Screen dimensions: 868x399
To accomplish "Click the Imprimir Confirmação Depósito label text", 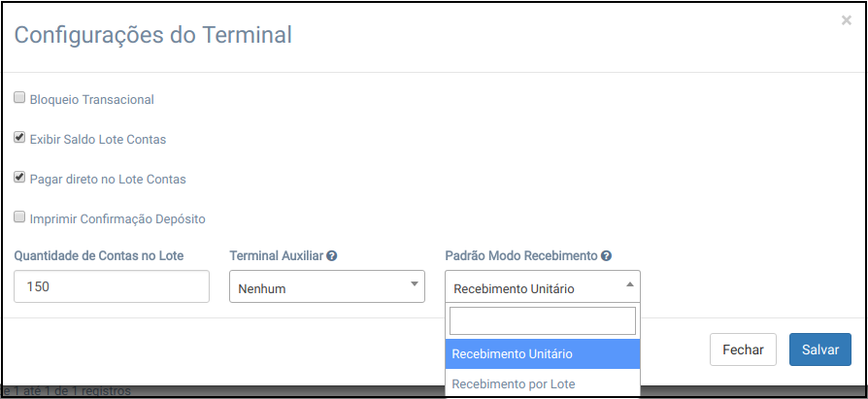I will pyautogui.click(x=117, y=219).
